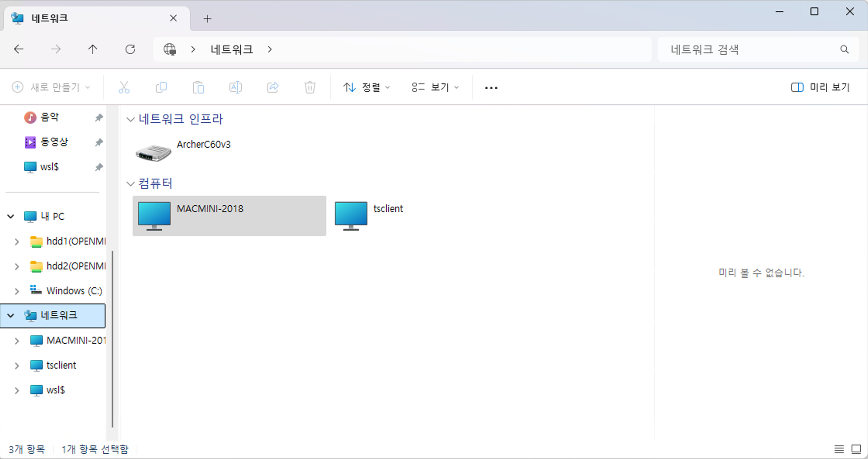868x459 pixels.
Task: Click chevron after 네트워크 in address bar
Action: 270,50
